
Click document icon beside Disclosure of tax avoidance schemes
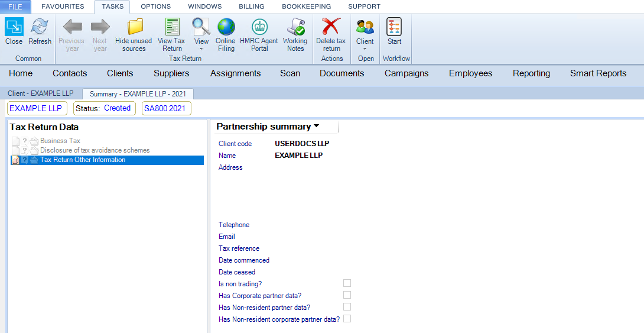pos(15,150)
